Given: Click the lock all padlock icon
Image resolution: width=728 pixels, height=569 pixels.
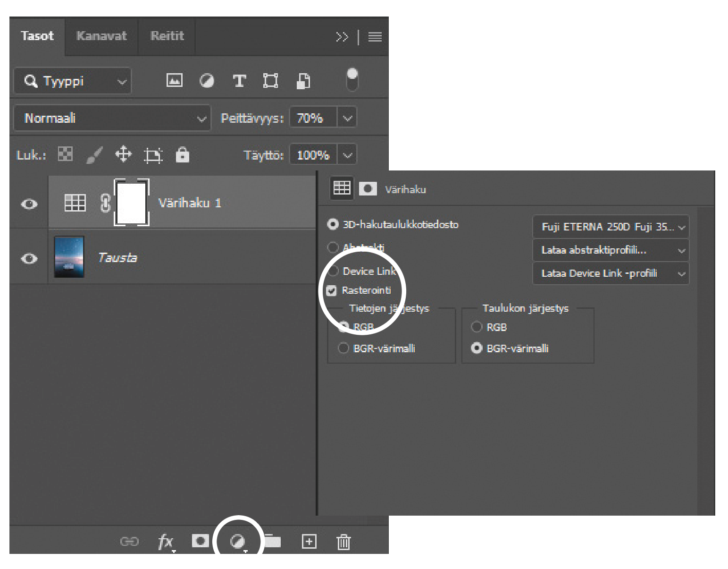Looking at the screenshot, I should [x=182, y=154].
